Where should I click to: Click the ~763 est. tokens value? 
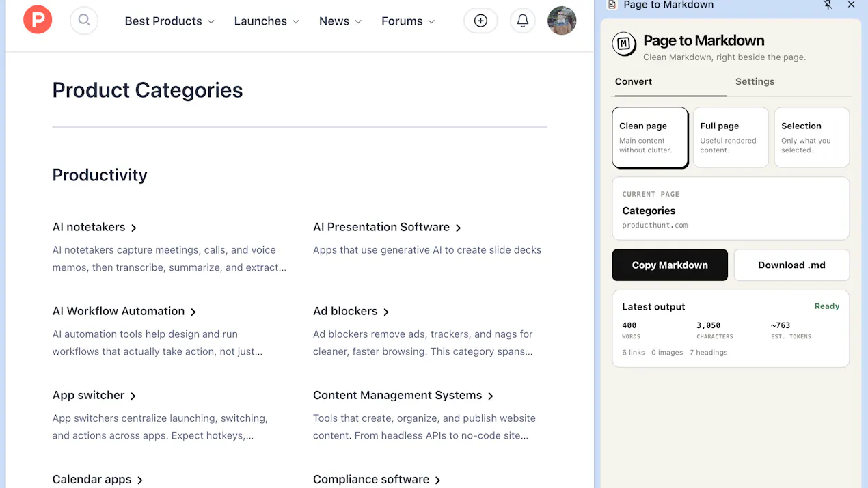coord(781,325)
